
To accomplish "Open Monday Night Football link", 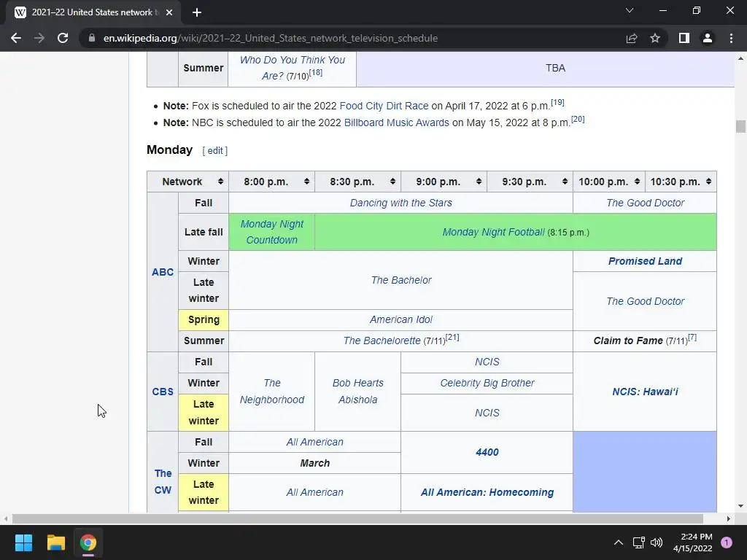I will click(x=493, y=232).
